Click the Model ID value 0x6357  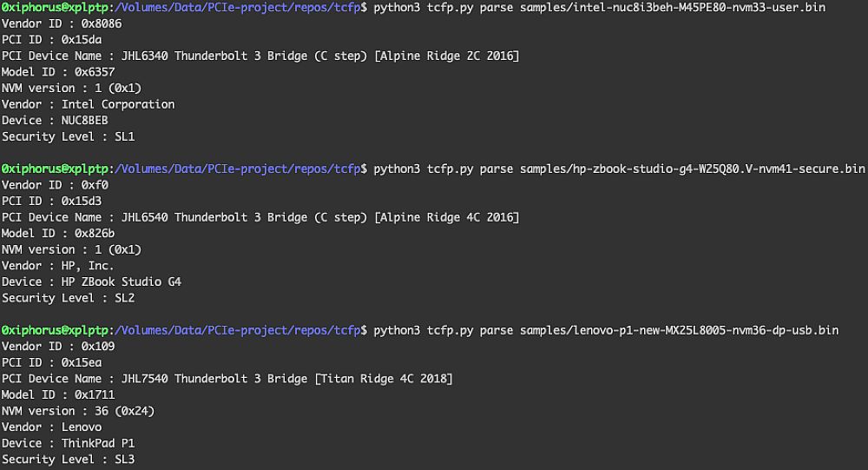point(95,71)
